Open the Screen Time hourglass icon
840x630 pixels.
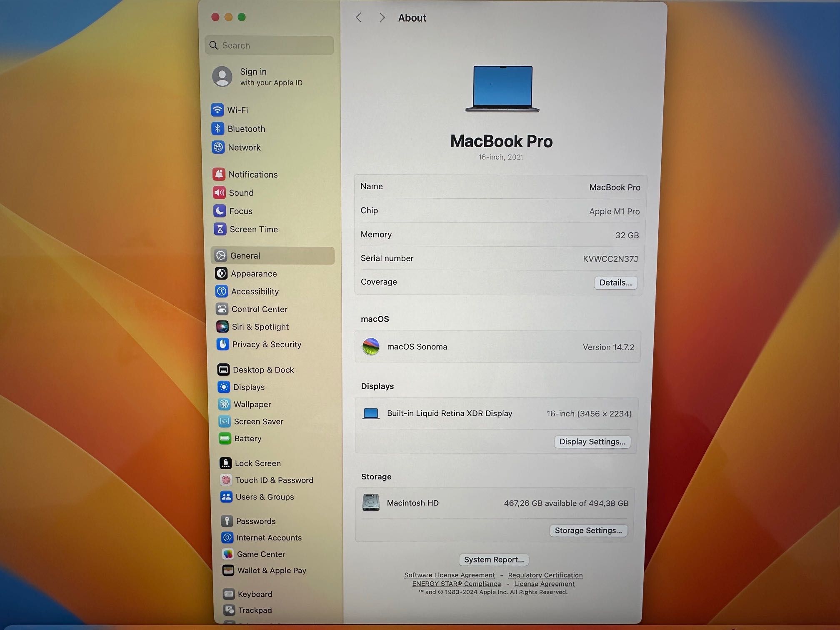click(x=220, y=229)
